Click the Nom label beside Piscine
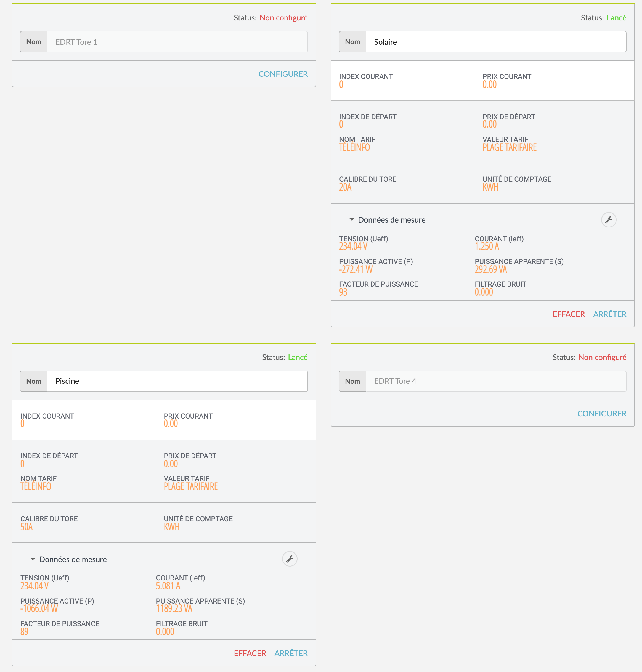The image size is (642, 672). point(34,381)
